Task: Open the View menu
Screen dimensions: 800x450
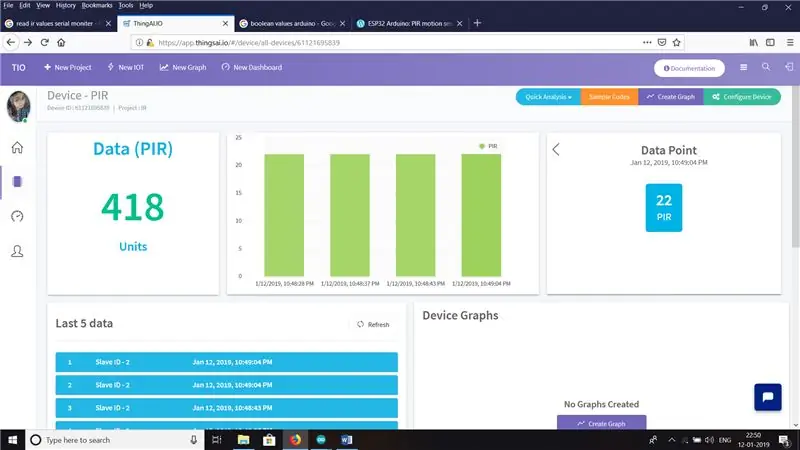Action: pos(43,5)
